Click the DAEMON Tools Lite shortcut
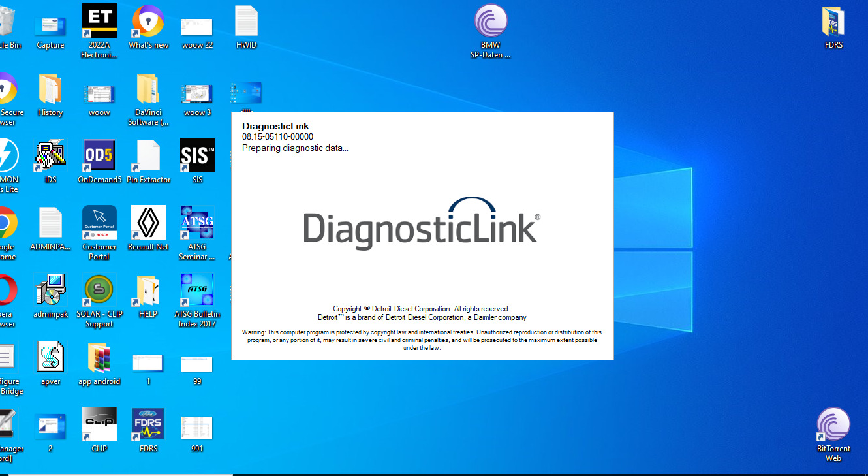This screenshot has width=868, height=476. click(x=8, y=165)
